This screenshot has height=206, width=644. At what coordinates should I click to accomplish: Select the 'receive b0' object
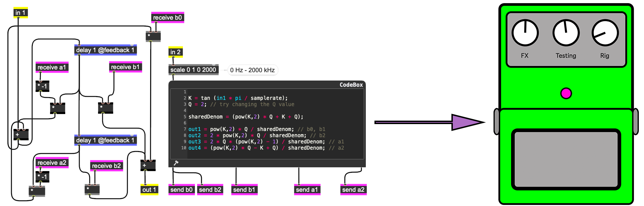[x=167, y=18]
